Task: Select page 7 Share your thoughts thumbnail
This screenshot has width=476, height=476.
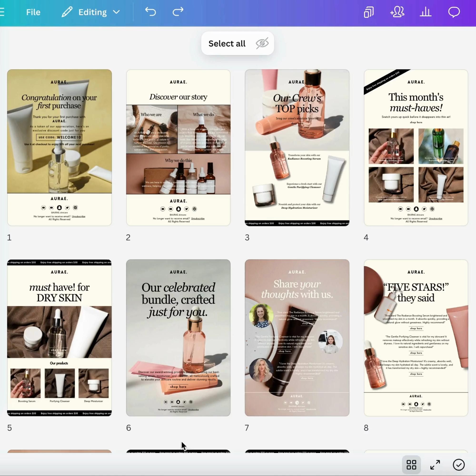Action: click(x=297, y=338)
